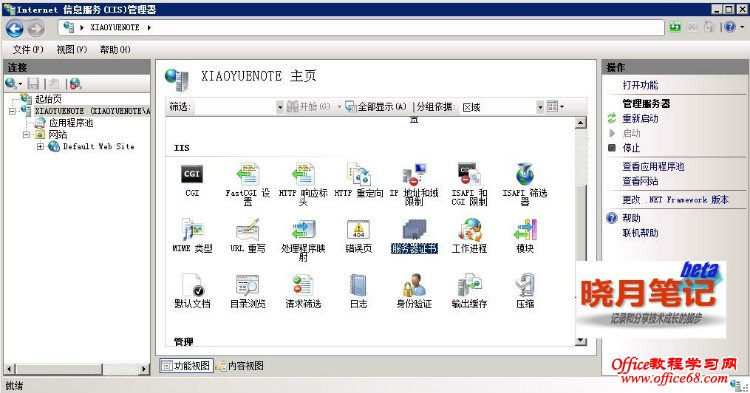Select Default Web Site tree item
The width and height of the screenshot is (750, 393).
pos(99,146)
